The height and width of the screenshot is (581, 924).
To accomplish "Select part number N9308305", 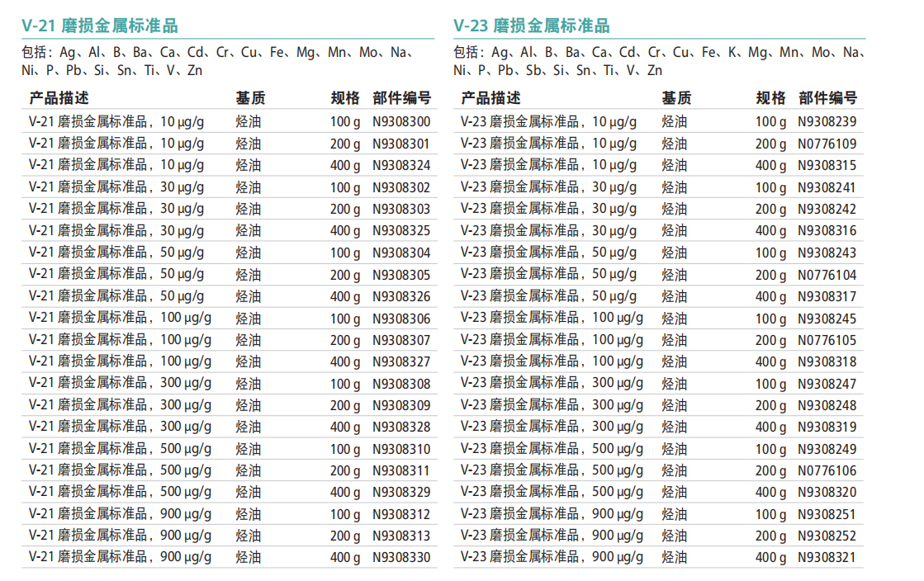I will pos(401,275).
